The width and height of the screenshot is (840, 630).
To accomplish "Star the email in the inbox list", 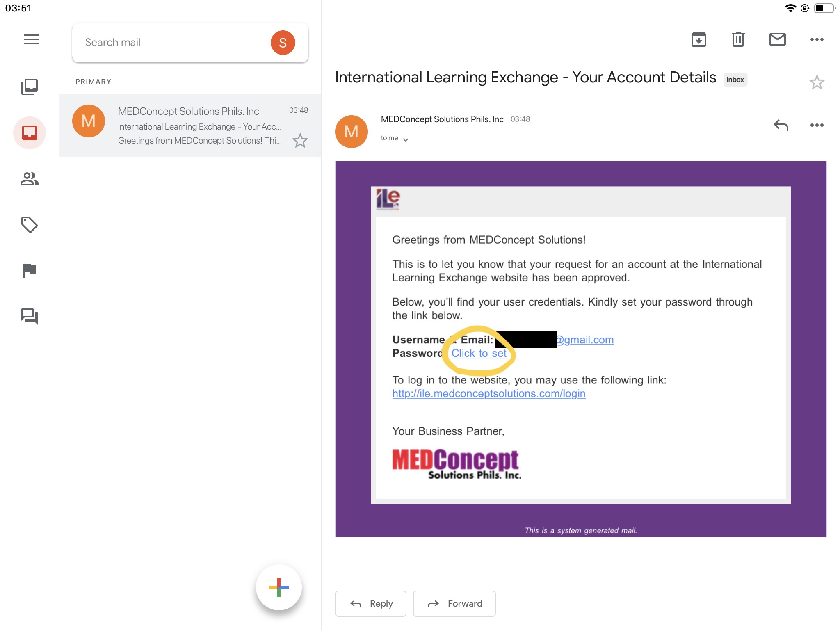I will coord(300,141).
